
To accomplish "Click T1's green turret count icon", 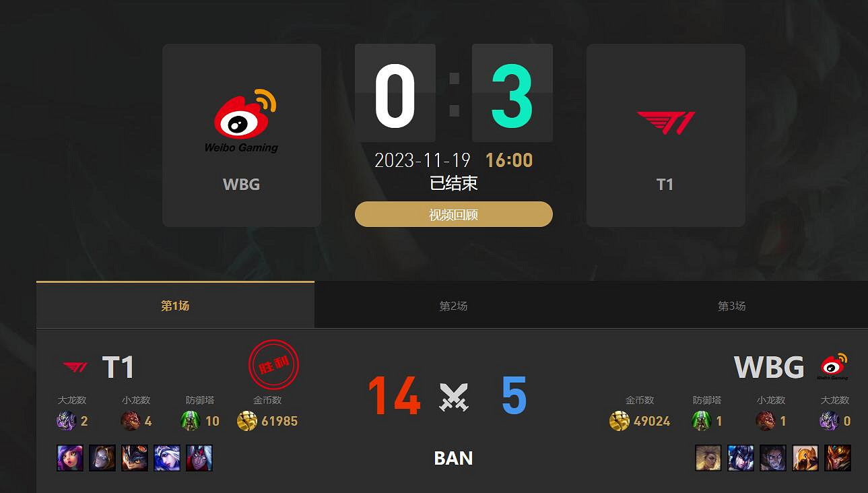I will coord(191,421).
